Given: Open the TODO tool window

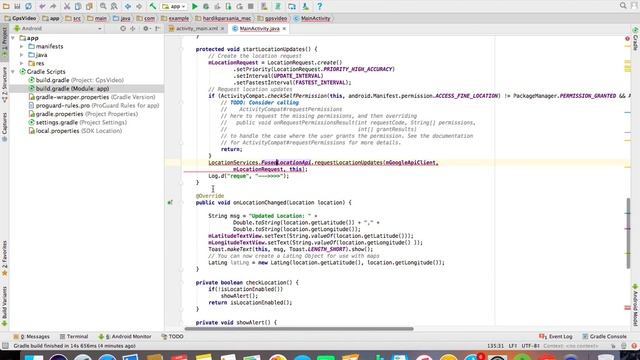Looking at the screenshot, I should [x=172, y=337].
